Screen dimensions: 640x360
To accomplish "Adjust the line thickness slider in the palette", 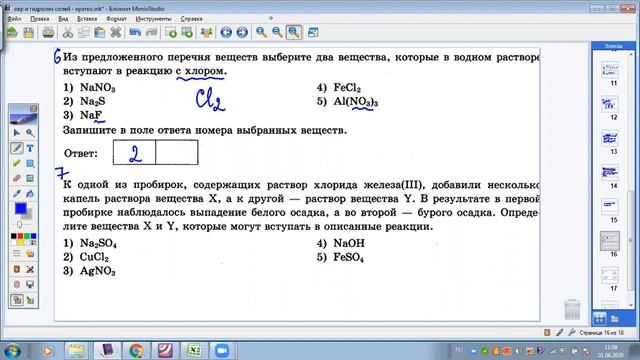I will (20, 224).
